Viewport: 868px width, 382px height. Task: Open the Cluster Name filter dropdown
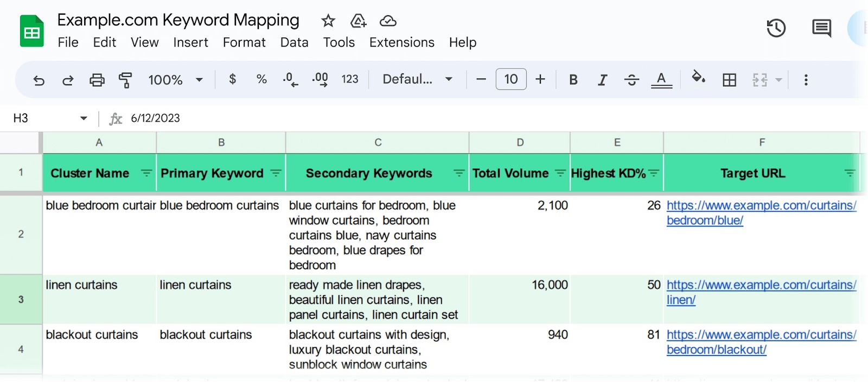click(x=146, y=173)
